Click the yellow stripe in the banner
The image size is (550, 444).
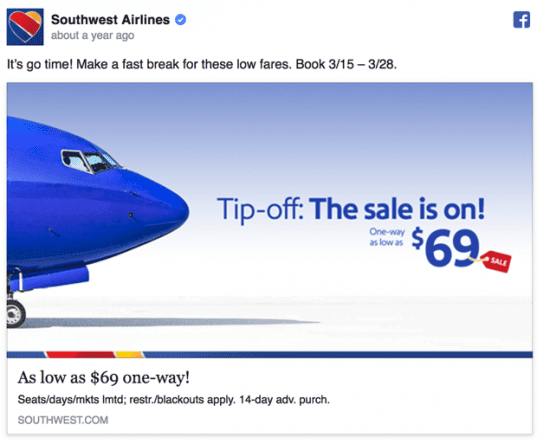(x=130, y=355)
